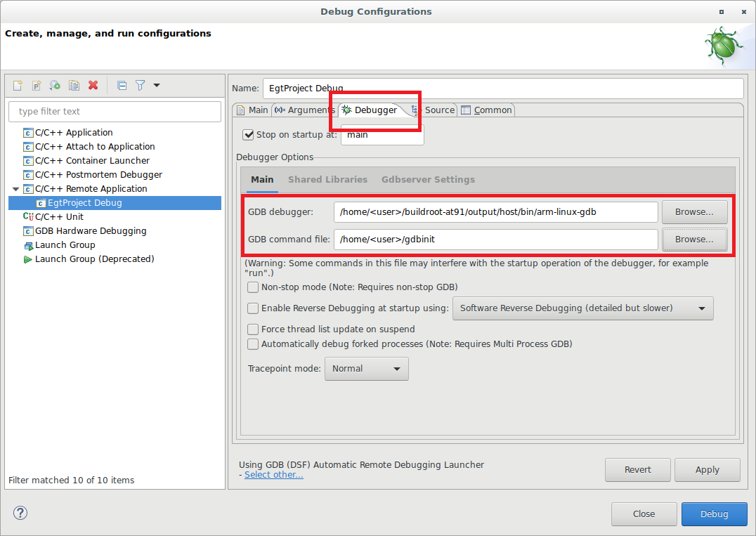Delete the selected configuration with the red X
Viewport: 756px width, 536px height.
tap(93, 85)
